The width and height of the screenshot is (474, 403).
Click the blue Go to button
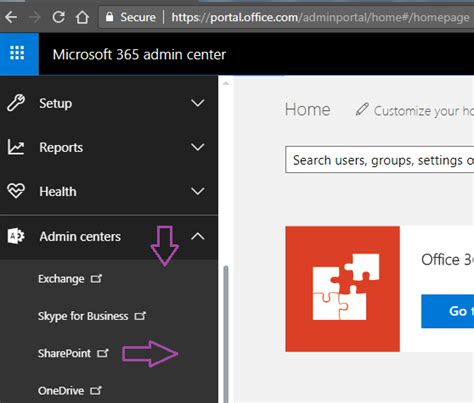[448, 311]
